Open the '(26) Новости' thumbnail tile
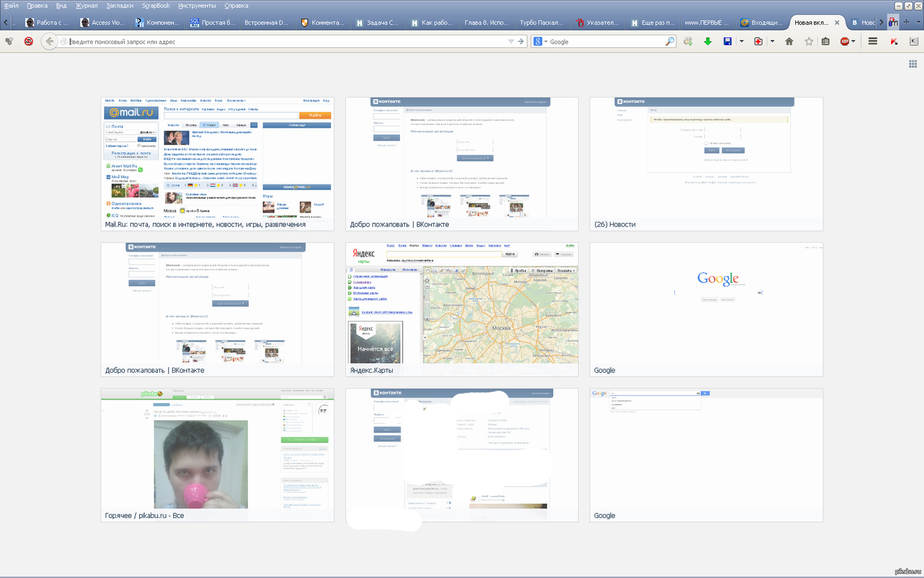924x578 pixels. (x=706, y=164)
